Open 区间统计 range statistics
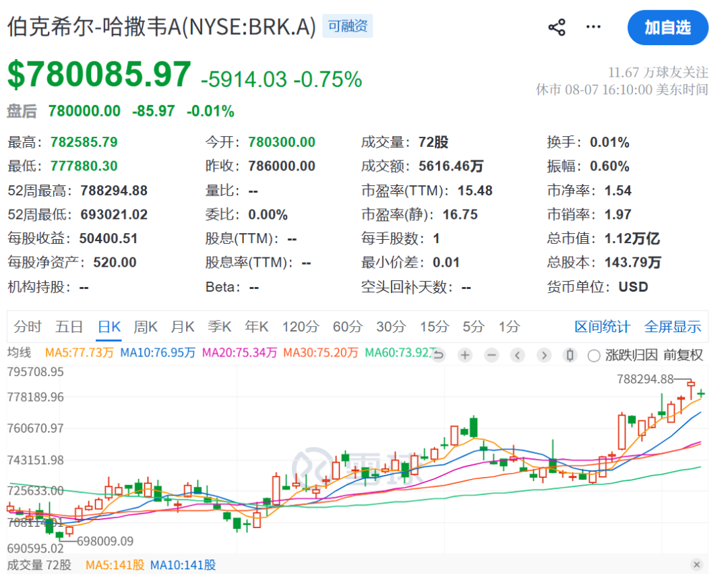728x574 pixels. [602, 327]
